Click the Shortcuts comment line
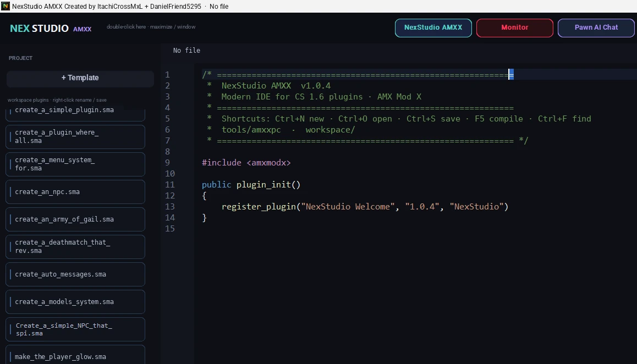 (x=407, y=119)
